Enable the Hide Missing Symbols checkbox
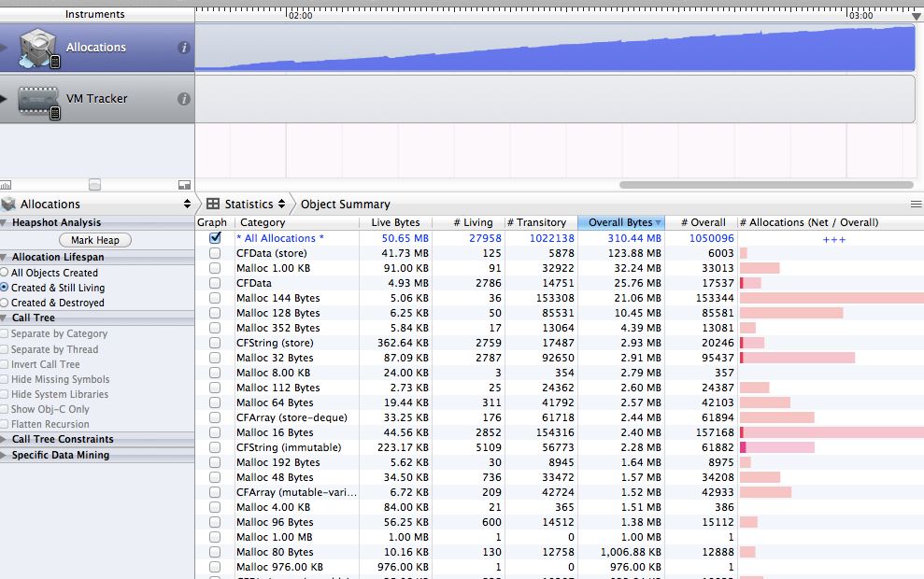 click(x=4, y=379)
